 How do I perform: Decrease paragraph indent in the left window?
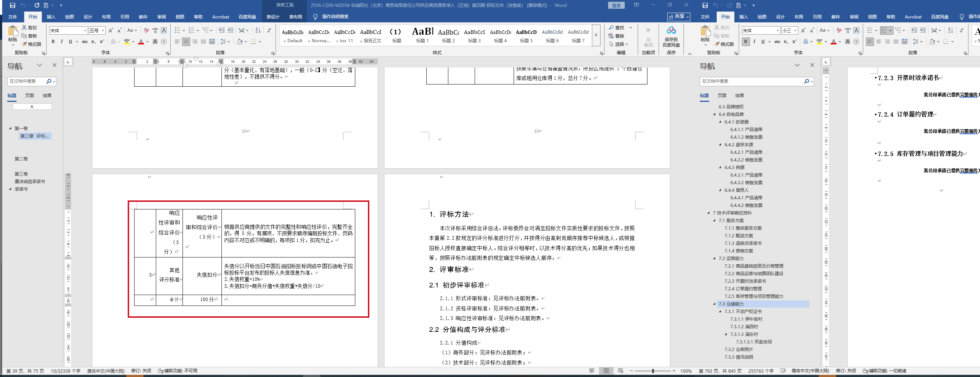(x=222, y=30)
